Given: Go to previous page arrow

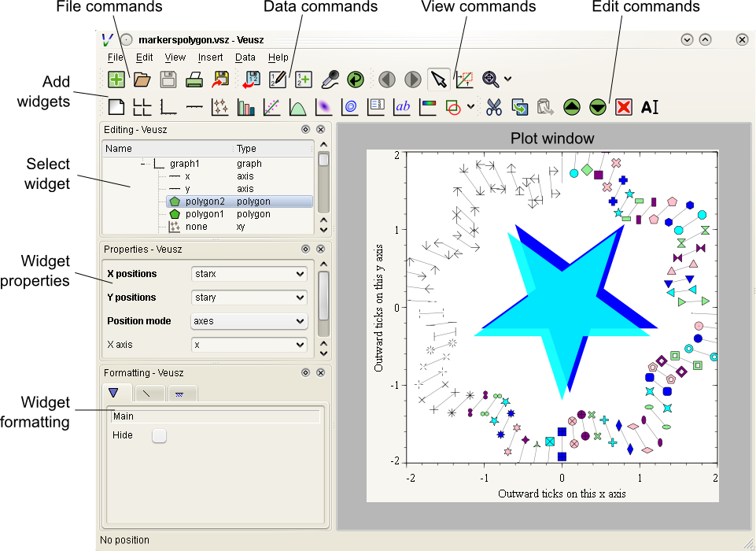Looking at the screenshot, I should [x=387, y=80].
